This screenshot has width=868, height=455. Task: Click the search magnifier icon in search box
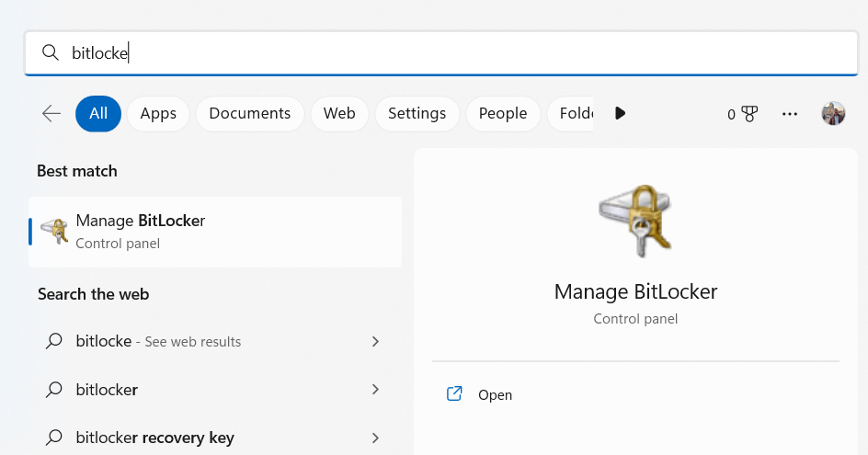click(51, 52)
